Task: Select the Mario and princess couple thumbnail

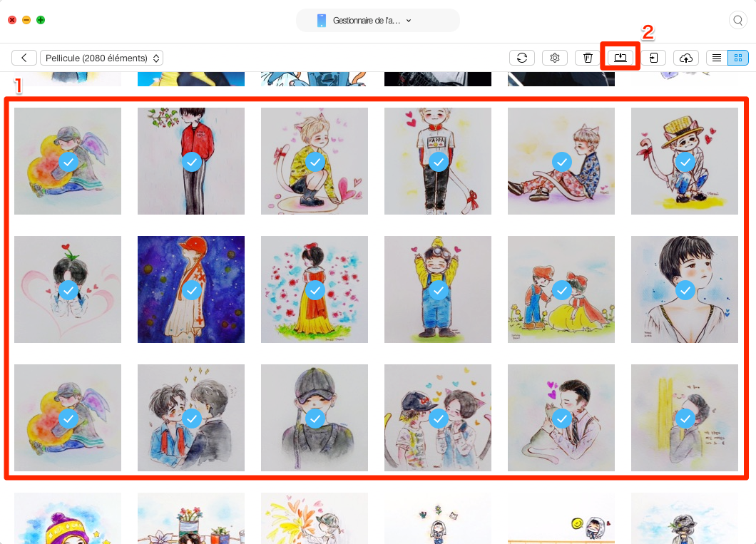Action: 561,289
